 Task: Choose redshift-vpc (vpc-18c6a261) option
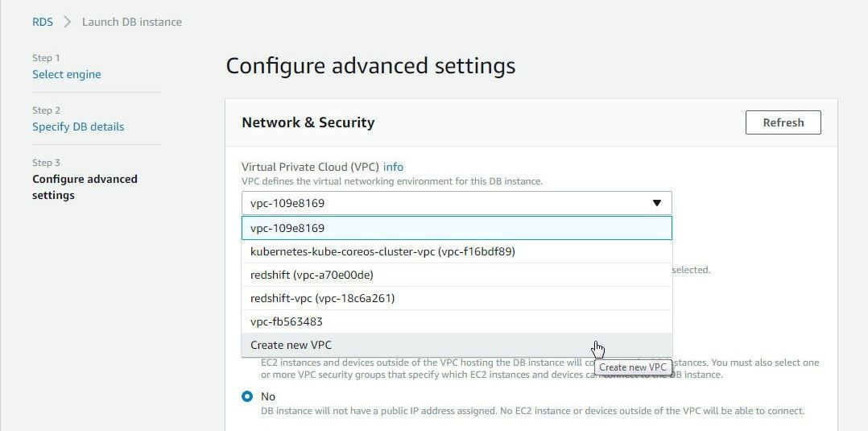click(457, 298)
